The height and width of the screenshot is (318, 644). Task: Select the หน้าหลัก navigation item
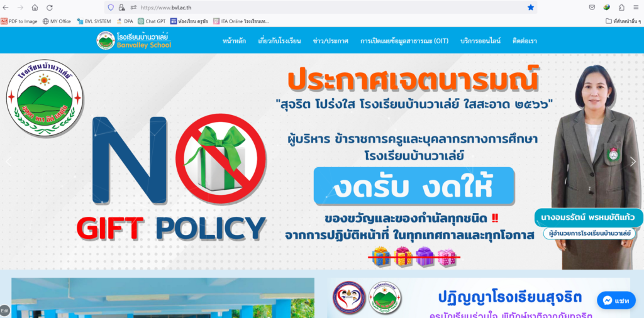(x=234, y=41)
